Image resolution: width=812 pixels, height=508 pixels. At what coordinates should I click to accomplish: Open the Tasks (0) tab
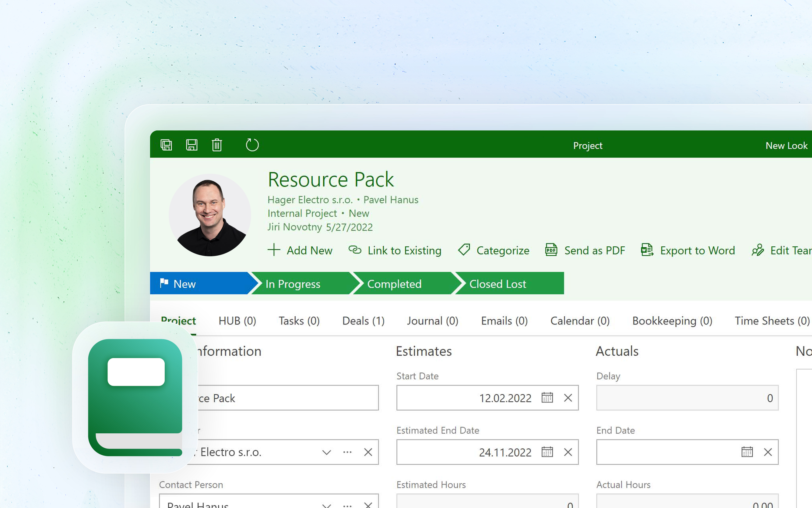[299, 321]
